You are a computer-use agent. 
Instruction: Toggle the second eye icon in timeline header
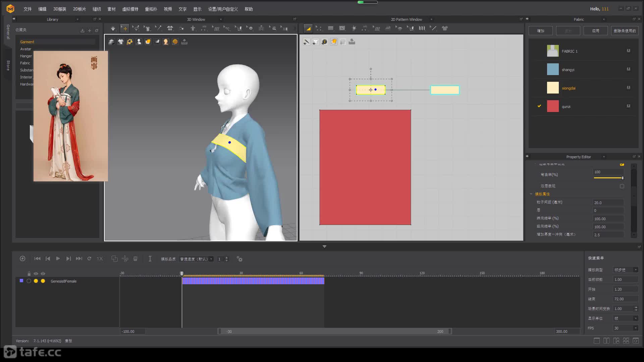tap(43, 274)
